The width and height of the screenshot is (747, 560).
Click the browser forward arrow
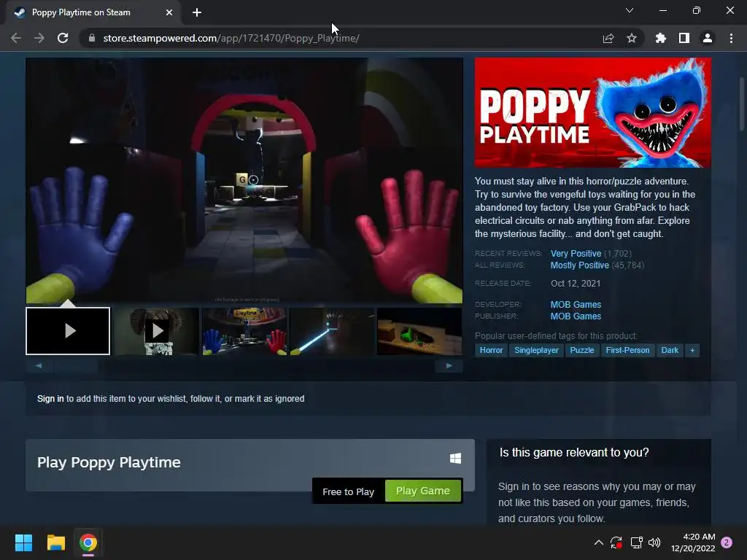pyautogui.click(x=39, y=38)
